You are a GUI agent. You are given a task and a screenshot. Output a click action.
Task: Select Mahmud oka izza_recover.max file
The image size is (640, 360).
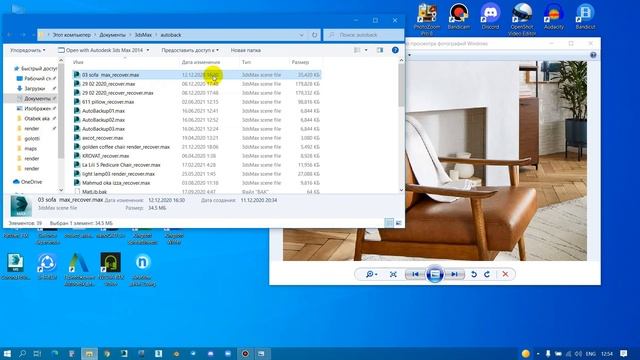click(x=197, y=182)
